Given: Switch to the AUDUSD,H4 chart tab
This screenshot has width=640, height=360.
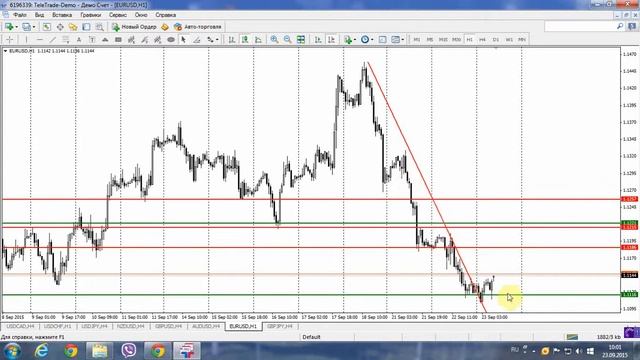Looking at the screenshot, I should (206, 327).
